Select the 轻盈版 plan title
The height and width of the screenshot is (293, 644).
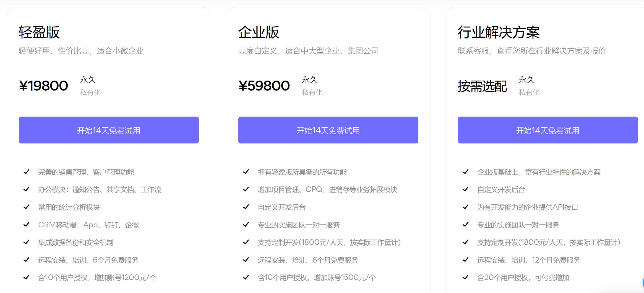(x=39, y=32)
